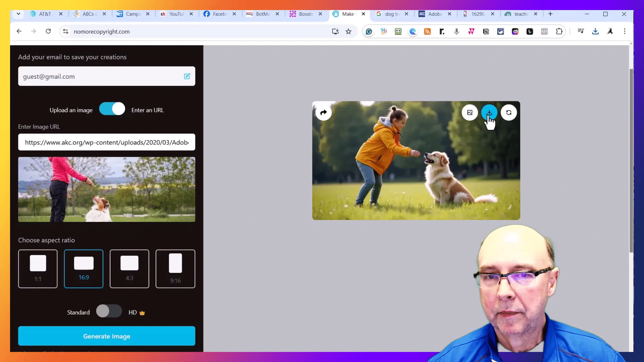Screen dimensions: 644x362
Task: Click the download button on generated image
Action: coord(489,113)
